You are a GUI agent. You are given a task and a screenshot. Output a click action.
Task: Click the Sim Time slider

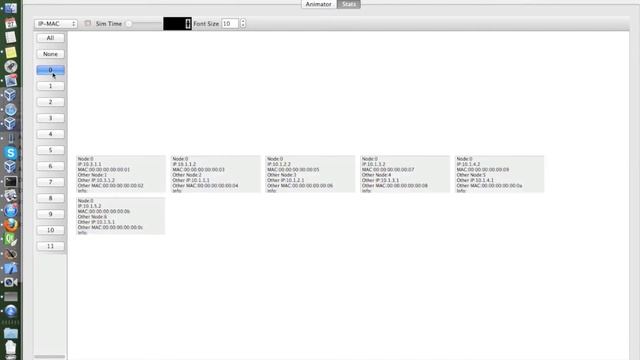[144, 24]
